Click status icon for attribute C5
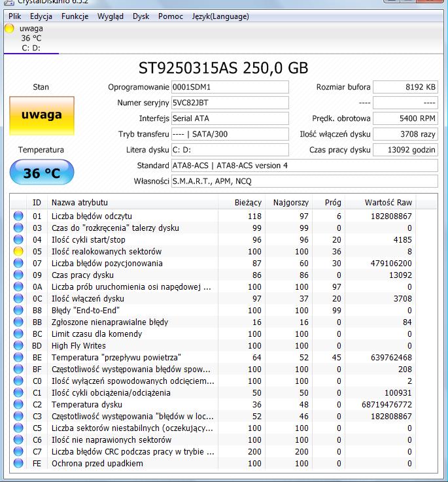The width and height of the screenshot is (448, 482). tap(18, 428)
